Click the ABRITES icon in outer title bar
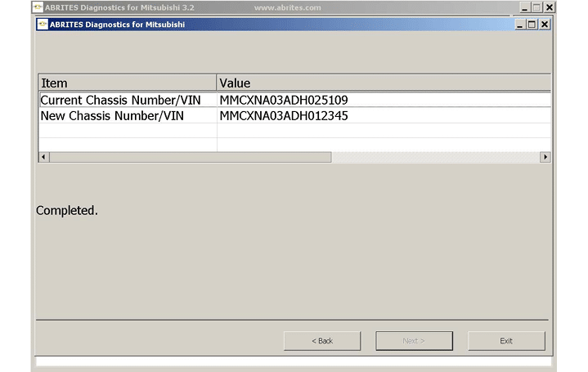The image size is (588, 372). point(37,7)
